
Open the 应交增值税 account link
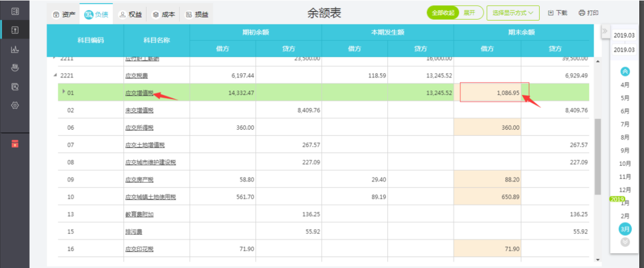pyautogui.click(x=139, y=93)
